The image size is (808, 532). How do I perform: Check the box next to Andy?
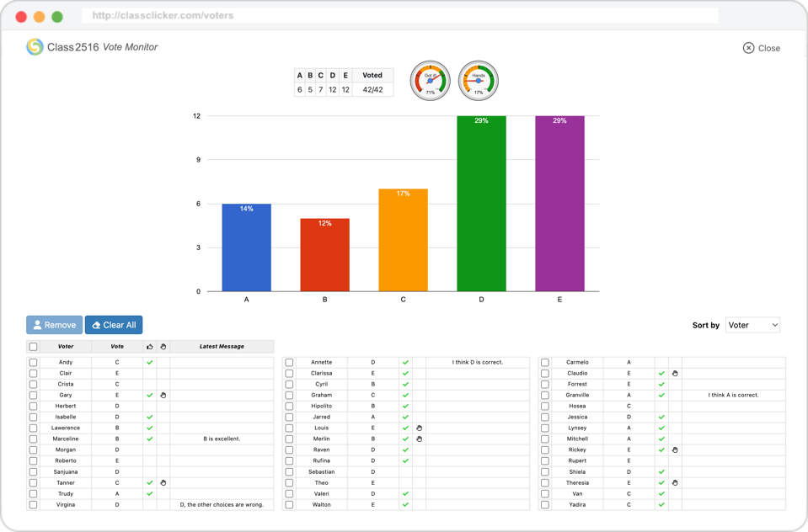click(34, 363)
